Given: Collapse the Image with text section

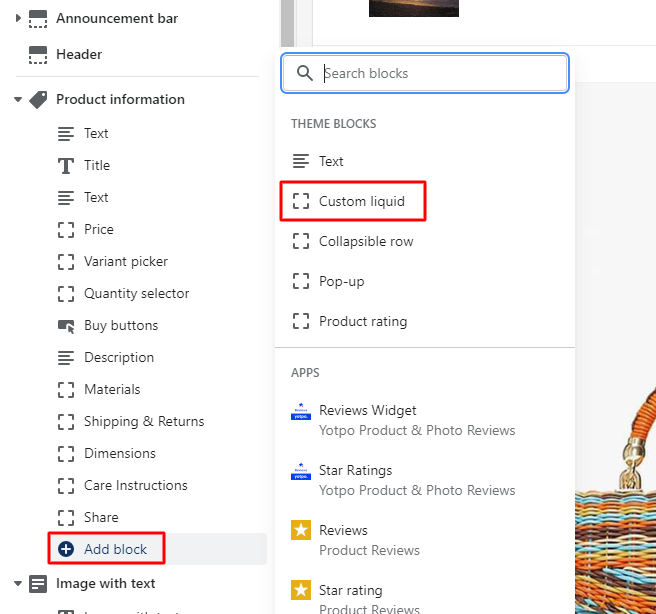Looking at the screenshot, I should point(18,583).
